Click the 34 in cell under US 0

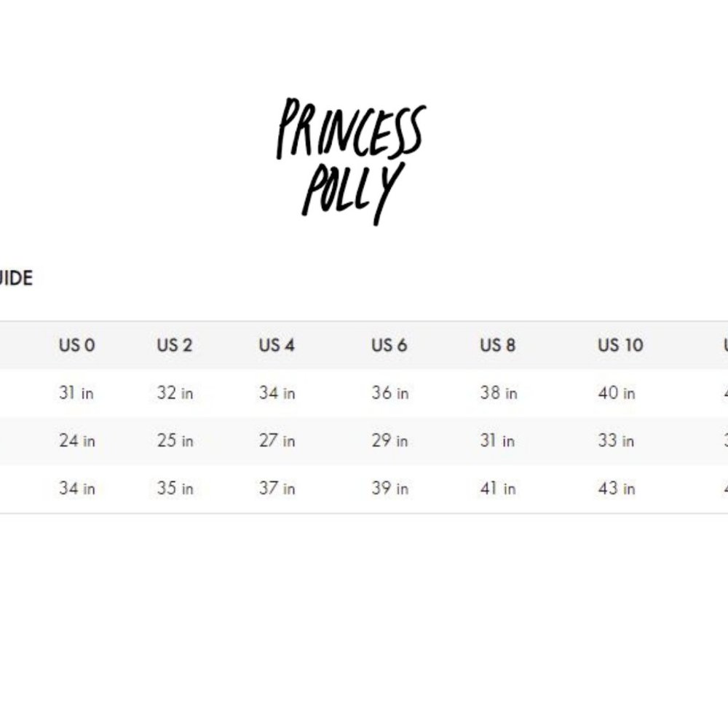[x=76, y=488]
